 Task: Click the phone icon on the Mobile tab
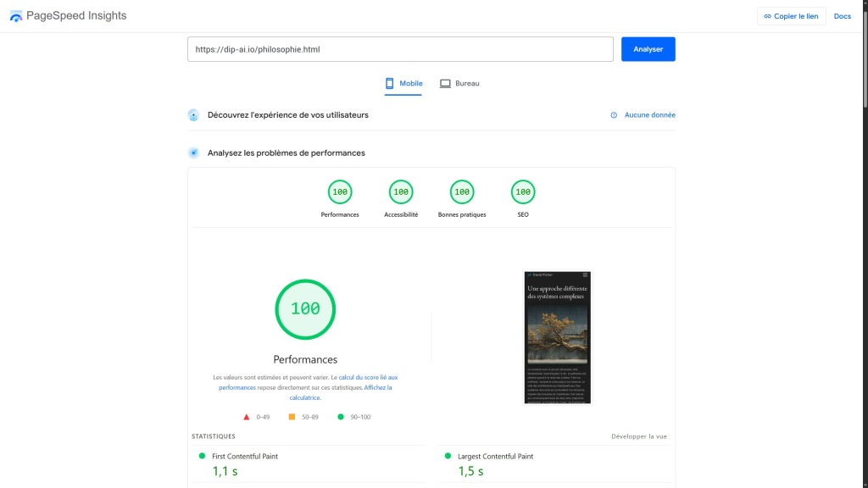pyautogui.click(x=388, y=83)
